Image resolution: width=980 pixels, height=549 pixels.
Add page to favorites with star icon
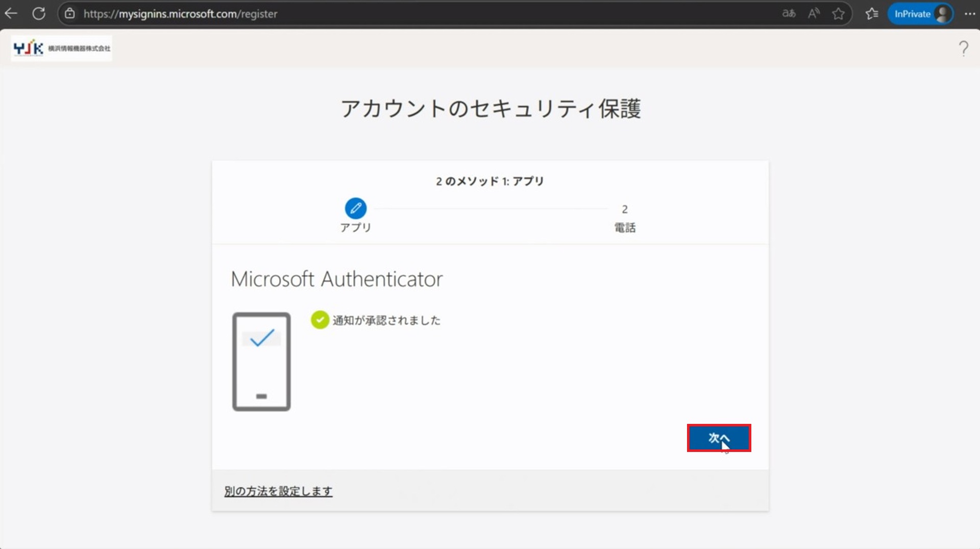(x=838, y=14)
